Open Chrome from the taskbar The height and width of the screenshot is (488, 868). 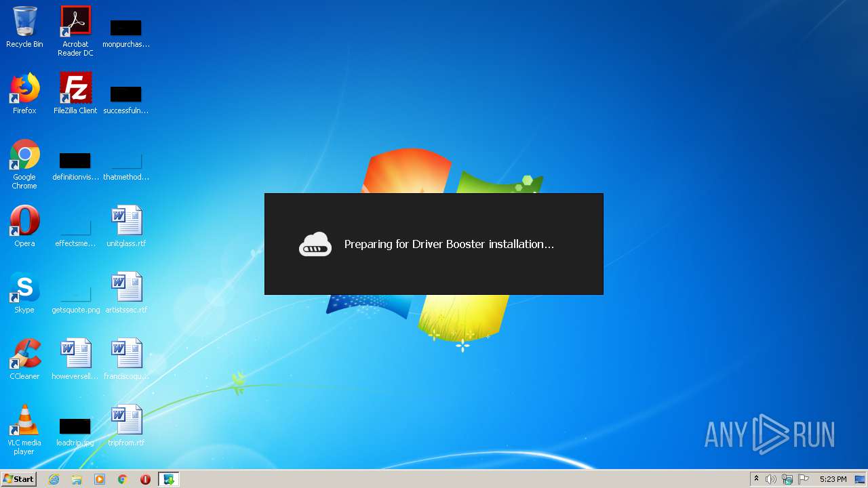123,479
